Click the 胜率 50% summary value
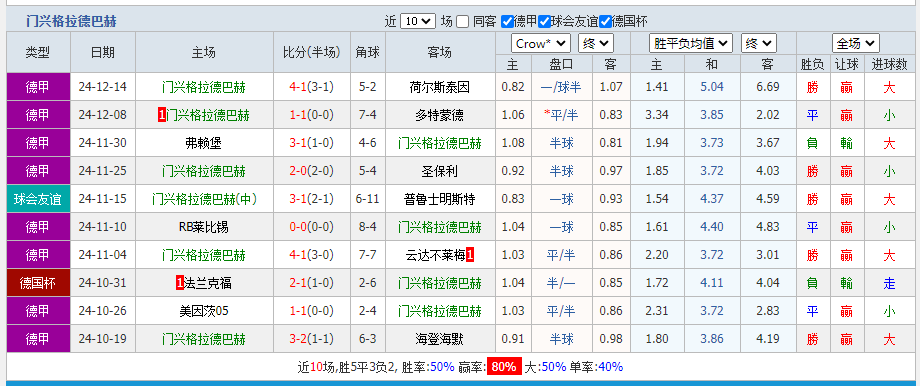 click(x=442, y=367)
